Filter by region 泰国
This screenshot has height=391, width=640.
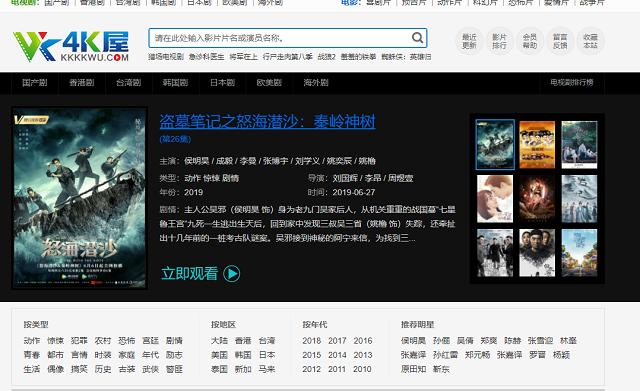point(219,369)
